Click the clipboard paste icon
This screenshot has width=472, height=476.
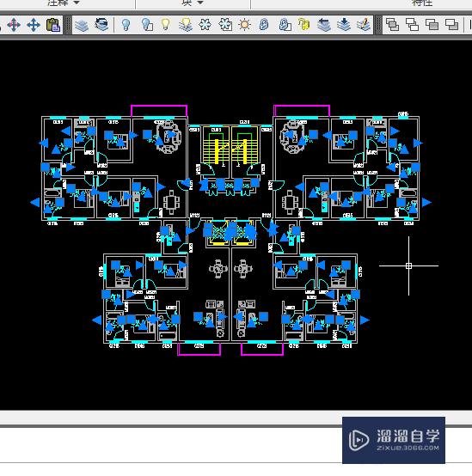point(52,25)
